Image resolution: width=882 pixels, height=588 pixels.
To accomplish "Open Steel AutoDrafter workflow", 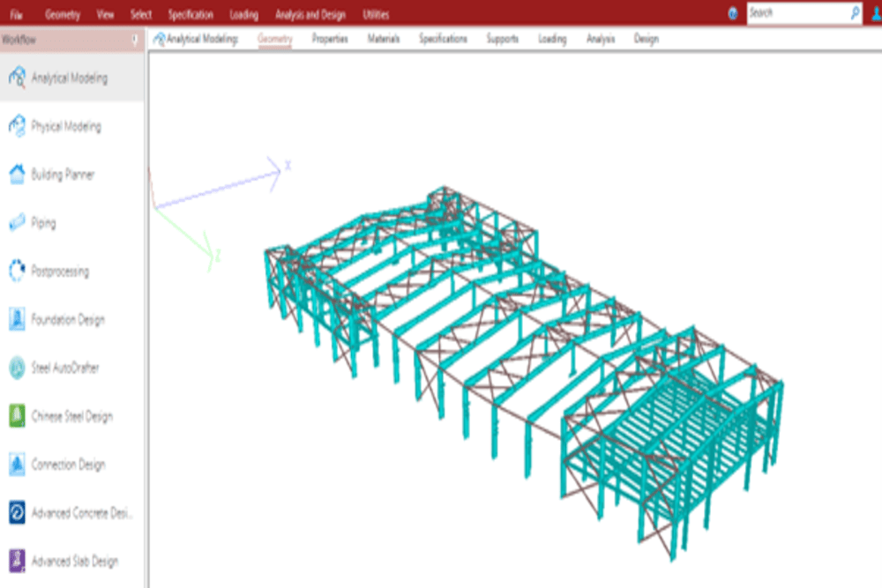I will click(64, 368).
